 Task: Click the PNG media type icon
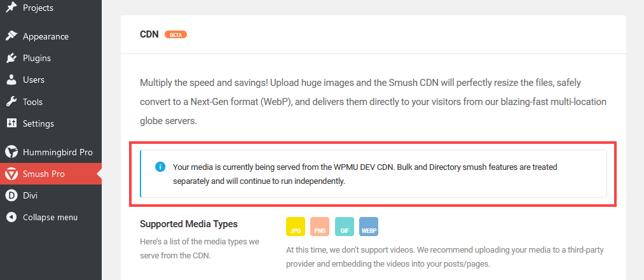coord(320,227)
